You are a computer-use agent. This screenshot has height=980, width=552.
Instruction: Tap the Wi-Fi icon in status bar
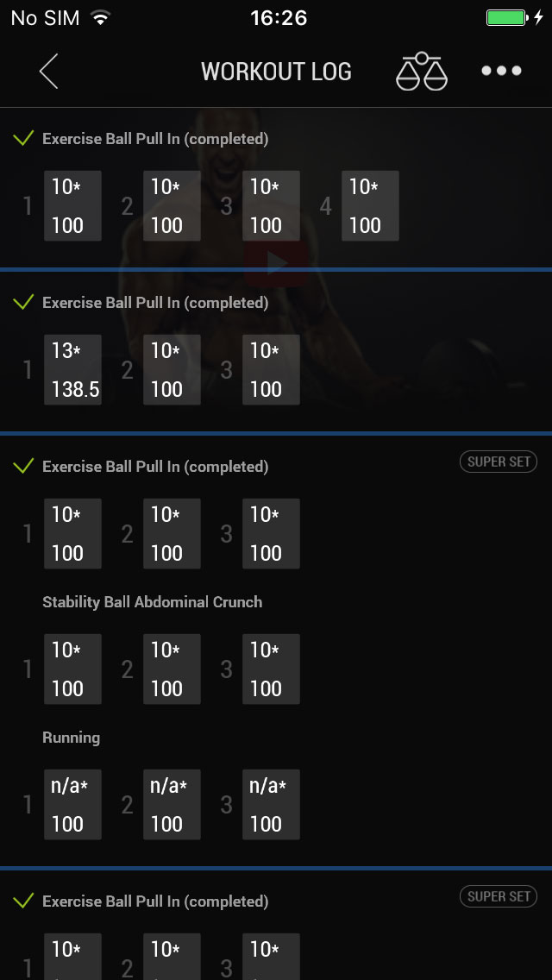click(x=101, y=17)
